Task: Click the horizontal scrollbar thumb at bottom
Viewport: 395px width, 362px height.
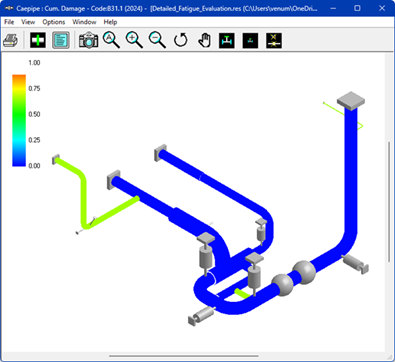Action: tap(184, 356)
